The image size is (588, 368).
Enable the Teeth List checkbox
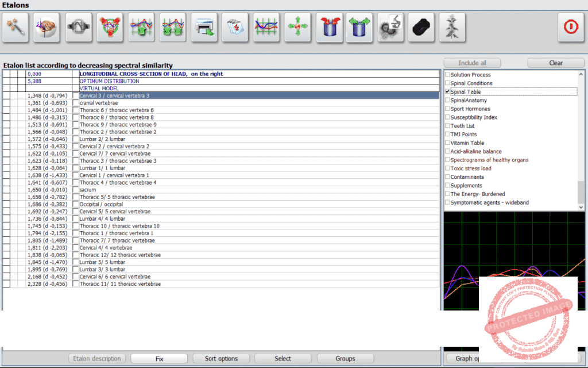(x=448, y=126)
